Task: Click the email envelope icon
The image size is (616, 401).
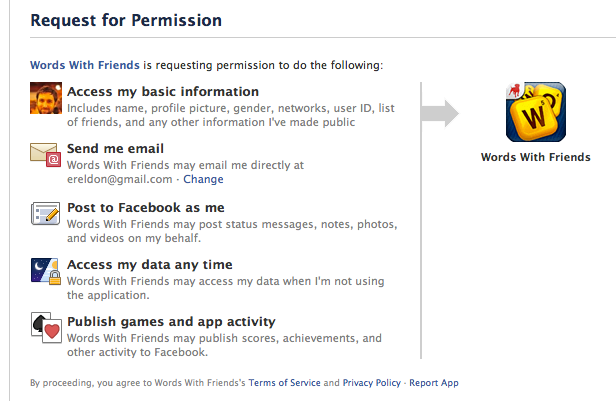Action: (47, 156)
